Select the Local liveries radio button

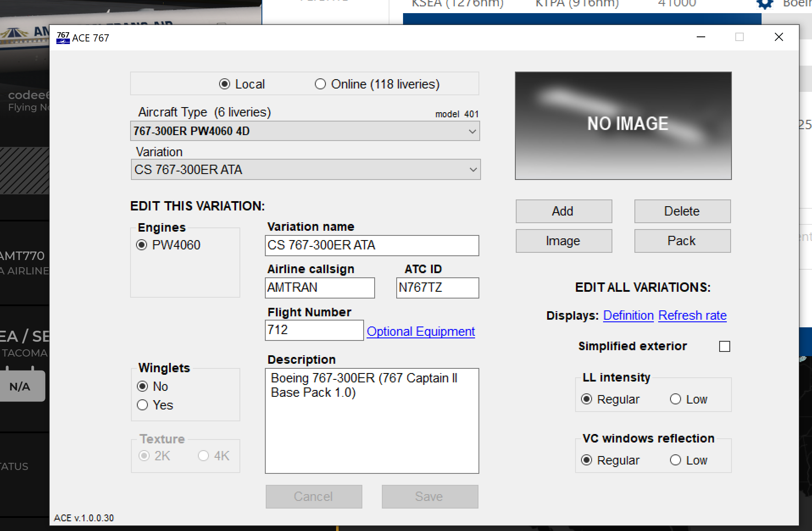coord(225,84)
